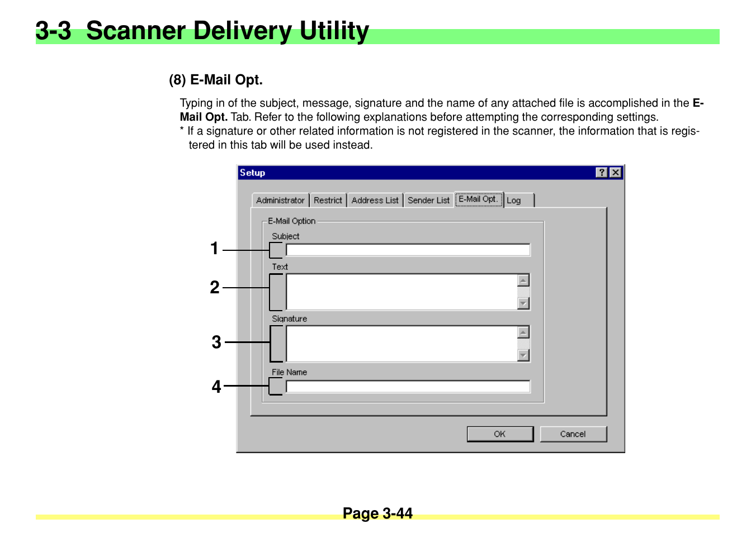This screenshot has height=533, width=756.
Task: Switch to the Restrict tab
Action: click(x=328, y=200)
